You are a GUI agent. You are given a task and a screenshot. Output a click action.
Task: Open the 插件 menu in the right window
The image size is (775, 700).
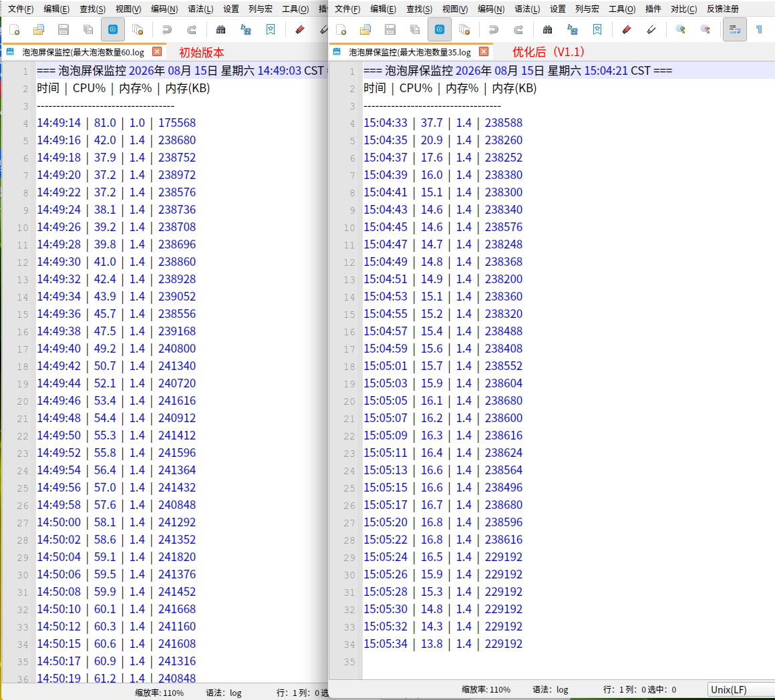coord(653,9)
